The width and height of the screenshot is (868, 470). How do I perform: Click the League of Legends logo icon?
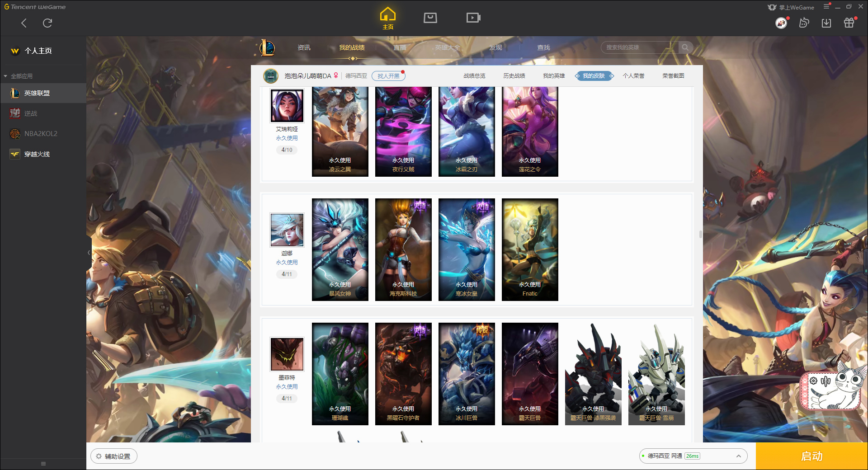267,47
